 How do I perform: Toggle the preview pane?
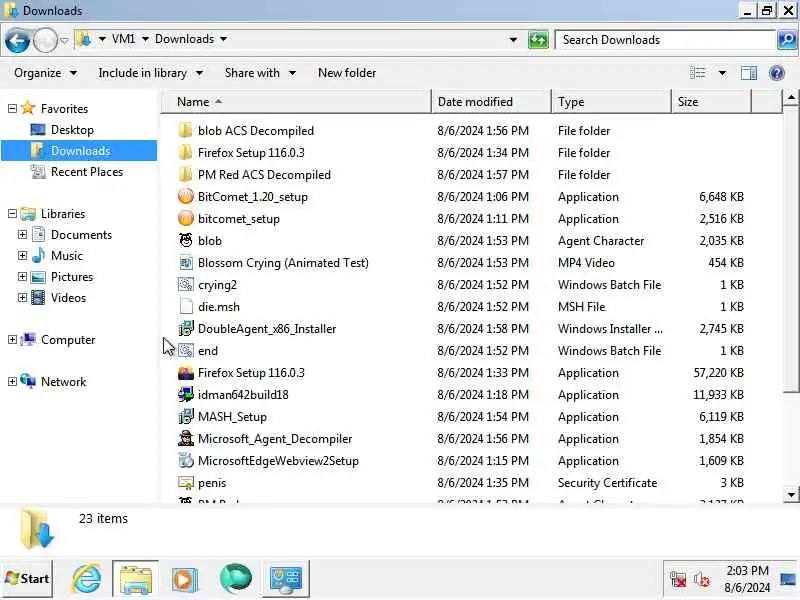(x=748, y=73)
